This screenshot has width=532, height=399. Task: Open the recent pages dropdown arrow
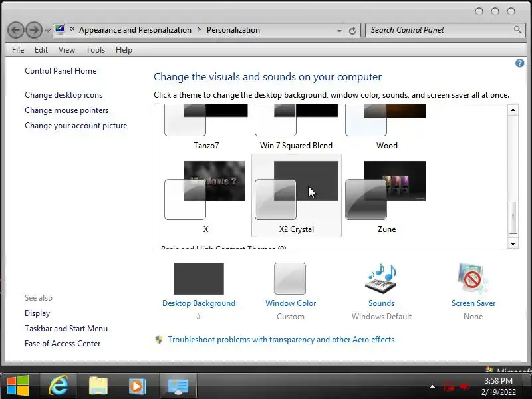tap(47, 31)
